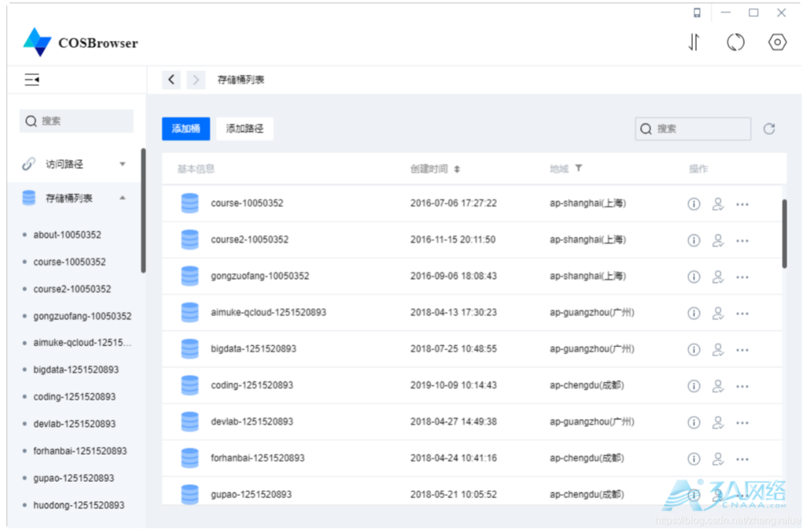Open gupao-1251520893 row in table
This screenshot has width=807, height=532.
pyautogui.click(x=472, y=493)
